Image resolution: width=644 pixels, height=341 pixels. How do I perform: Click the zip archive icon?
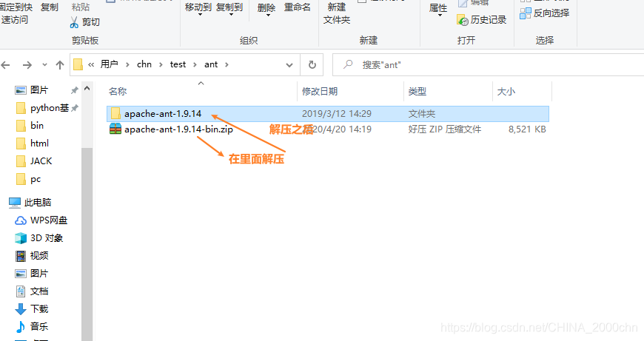(x=115, y=129)
